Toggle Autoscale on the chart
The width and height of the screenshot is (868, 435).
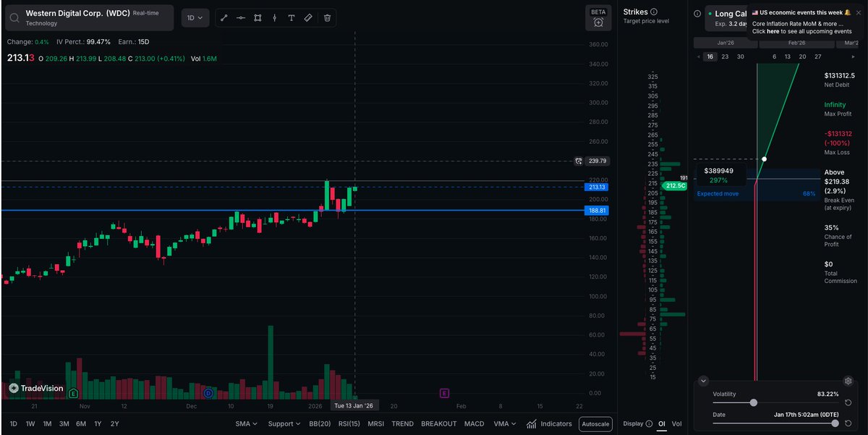pos(595,424)
